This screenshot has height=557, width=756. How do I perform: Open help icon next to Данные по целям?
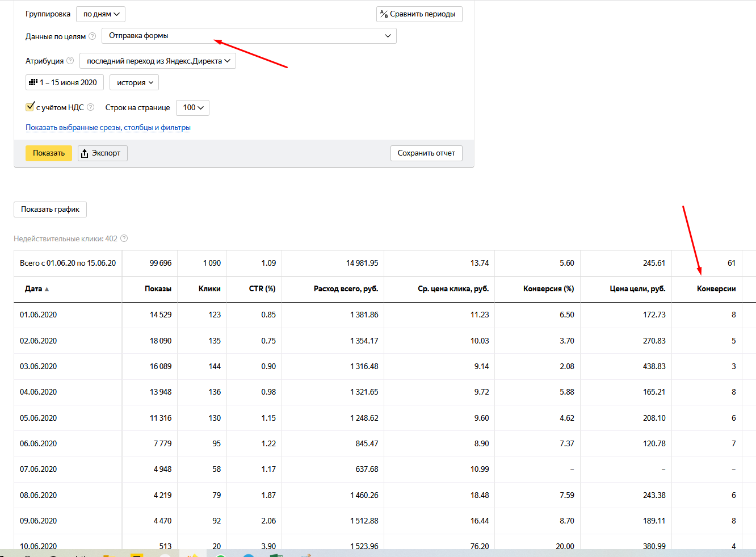click(92, 36)
